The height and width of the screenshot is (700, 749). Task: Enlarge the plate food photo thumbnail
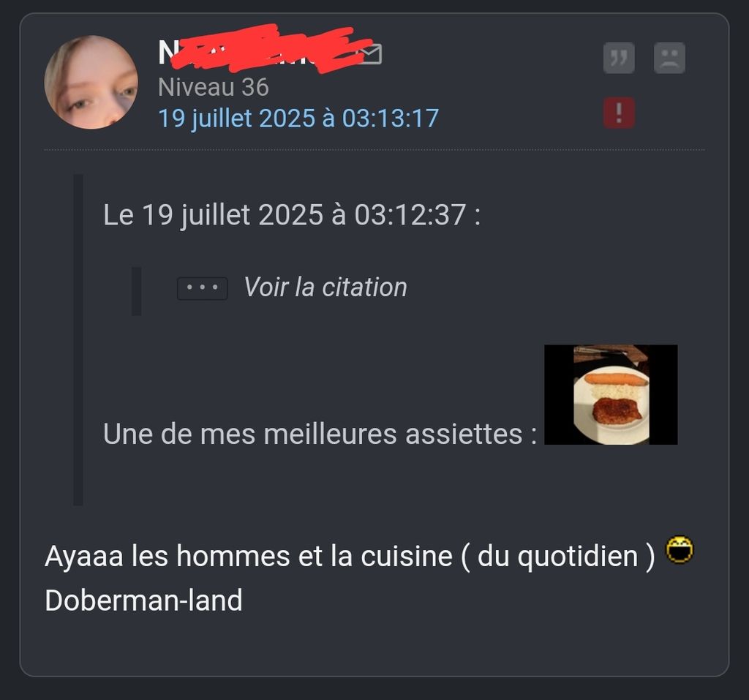[611, 395]
